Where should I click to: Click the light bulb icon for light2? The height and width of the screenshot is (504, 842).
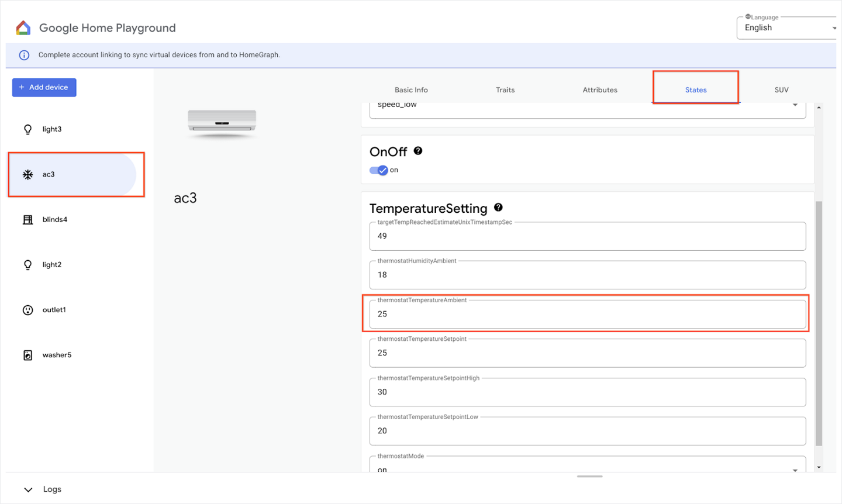(x=27, y=264)
